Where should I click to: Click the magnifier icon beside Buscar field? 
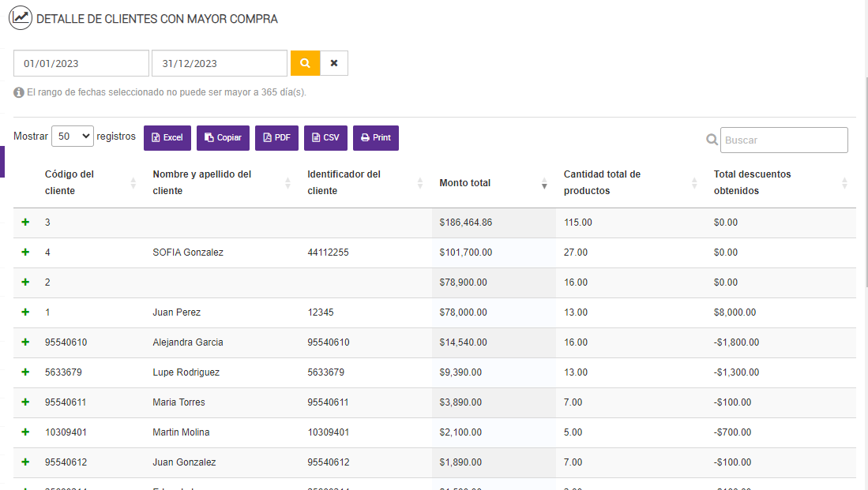[712, 140]
